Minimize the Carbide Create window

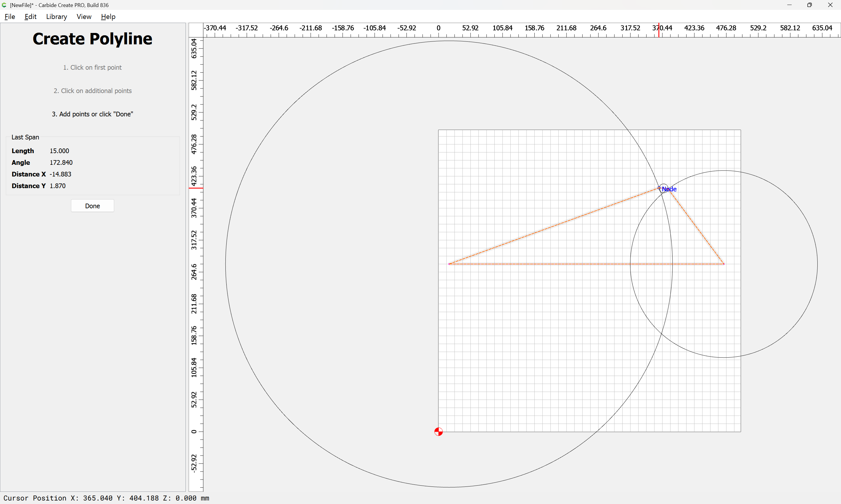789,5
